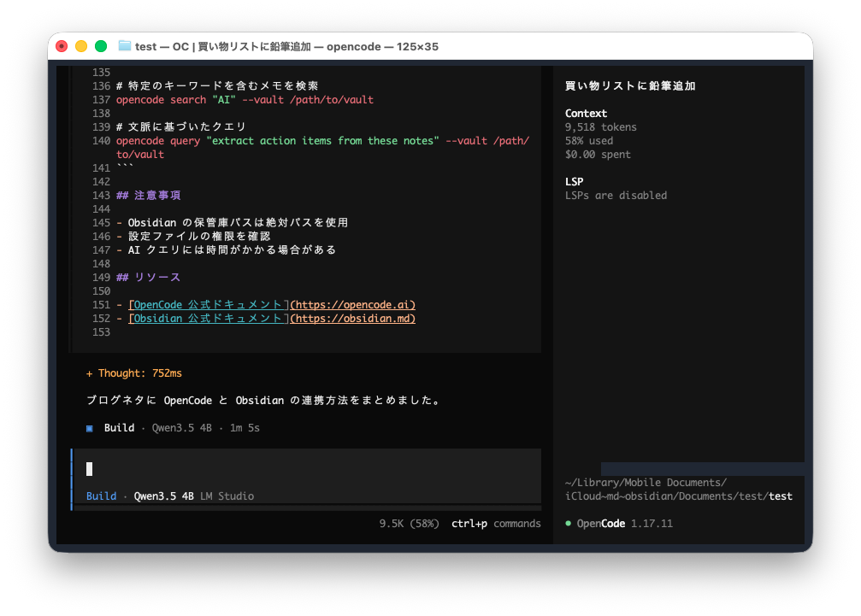
Task: Click the 9.5K (58%) token indicator
Action: [x=409, y=523]
